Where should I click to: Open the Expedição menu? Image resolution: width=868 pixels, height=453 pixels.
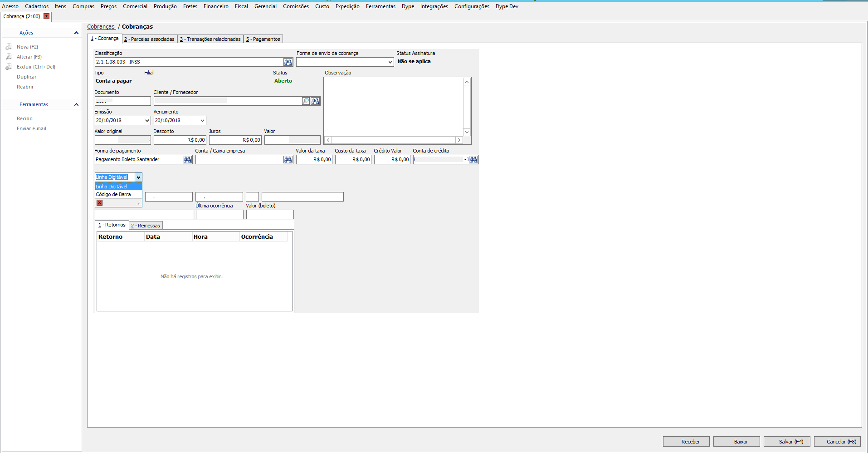[x=347, y=6]
